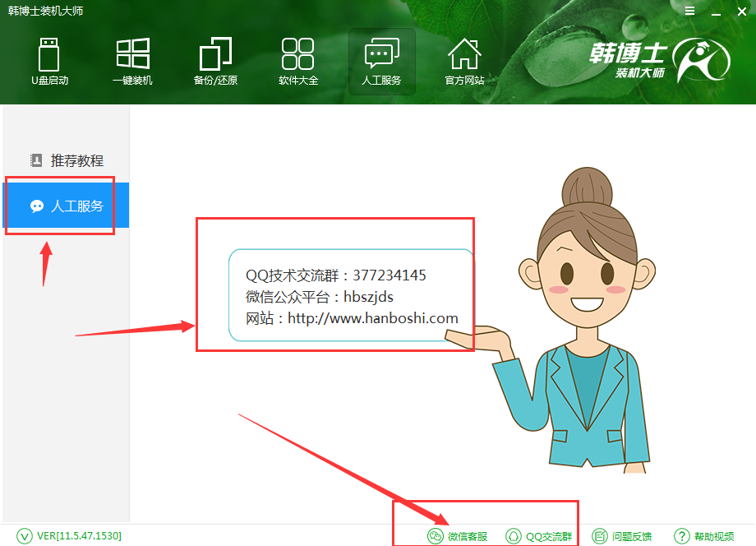The width and height of the screenshot is (756, 546).
Task: Open the 官方网站 home icon
Action: [x=464, y=61]
